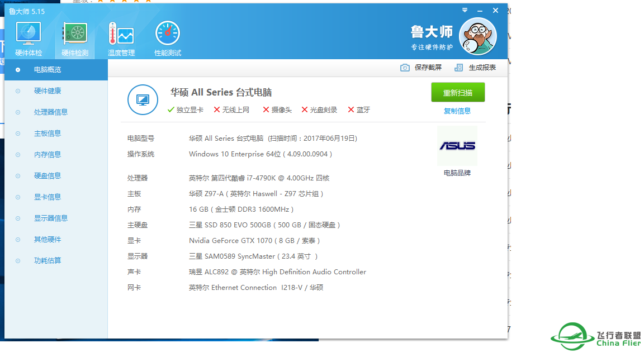The height and width of the screenshot is (362, 644).
Task: Click the 鲁大师 5.15 title text
Action: click(27, 12)
